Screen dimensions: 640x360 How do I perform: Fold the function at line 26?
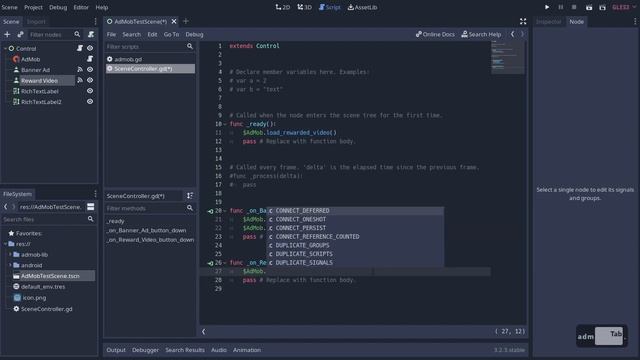[225, 263]
